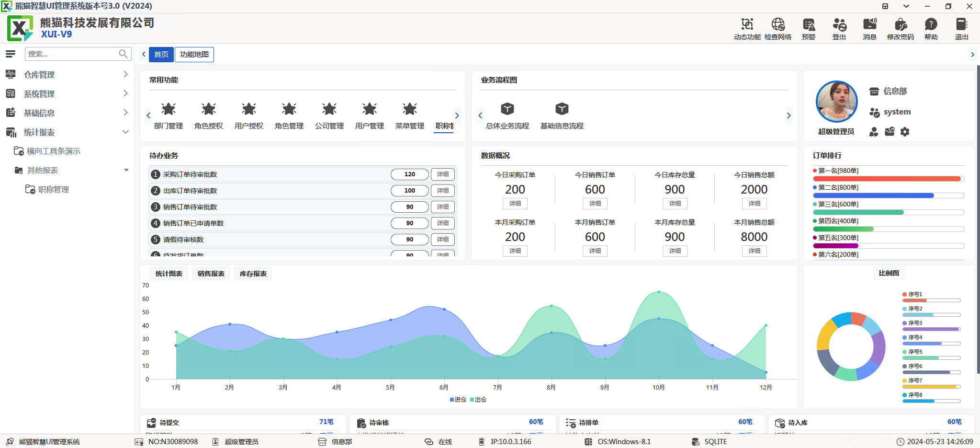Click the 检查网络 globe icon
The image size is (980, 448).
coord(777,24)
